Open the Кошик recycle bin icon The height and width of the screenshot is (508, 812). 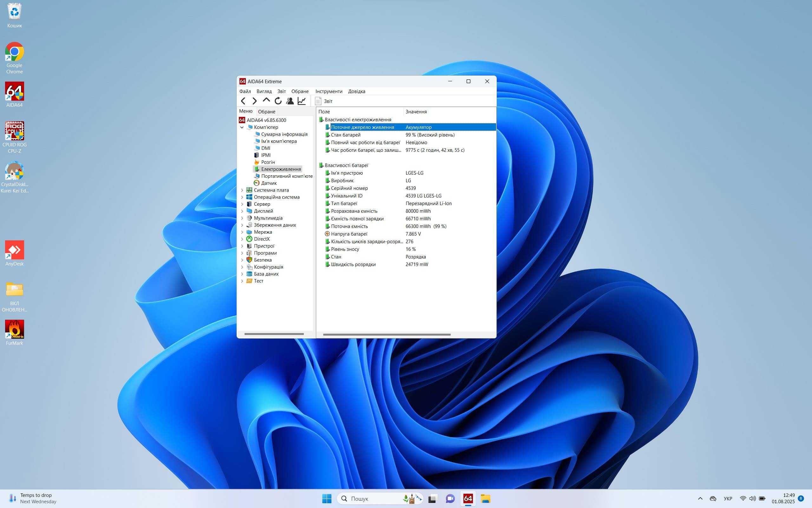tap(14, 16)
